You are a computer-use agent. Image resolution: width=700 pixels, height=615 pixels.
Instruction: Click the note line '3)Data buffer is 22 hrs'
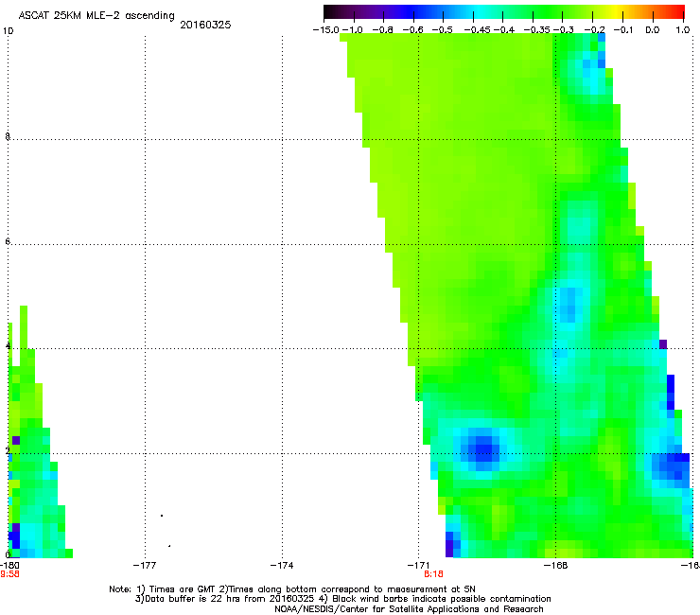point(342,599)
